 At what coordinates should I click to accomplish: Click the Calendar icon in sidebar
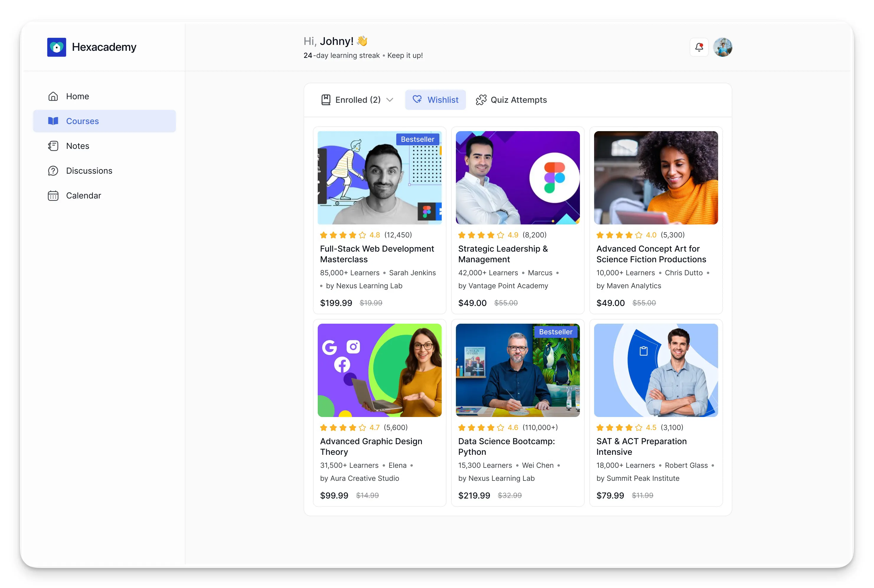pos(53,196)
